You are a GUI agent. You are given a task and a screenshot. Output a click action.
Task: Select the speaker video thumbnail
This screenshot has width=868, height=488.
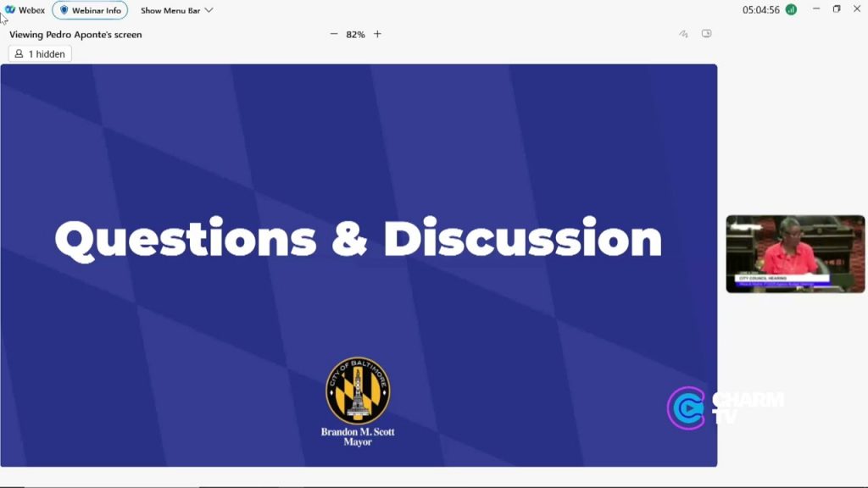coord(795,254)
